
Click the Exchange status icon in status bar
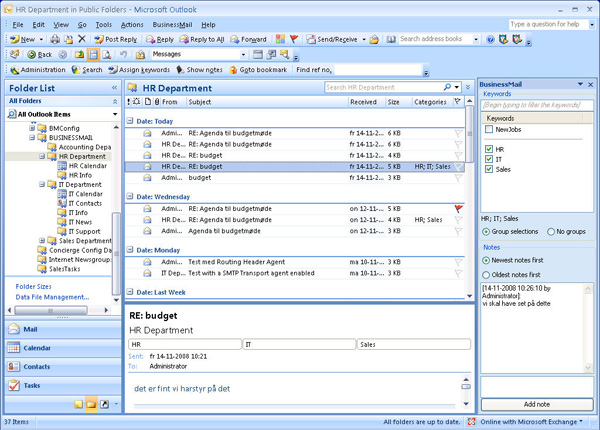(471, 422)
